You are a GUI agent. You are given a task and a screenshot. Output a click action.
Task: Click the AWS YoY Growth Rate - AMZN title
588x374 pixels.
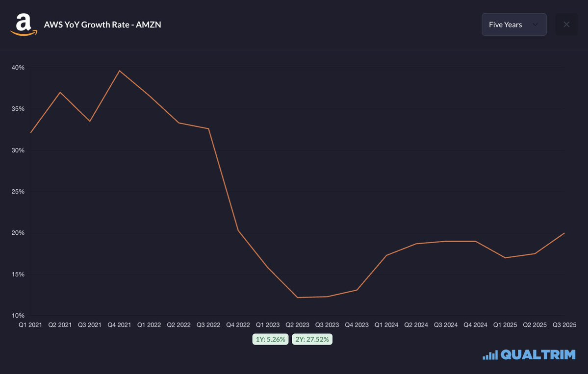tap(102, 25)
